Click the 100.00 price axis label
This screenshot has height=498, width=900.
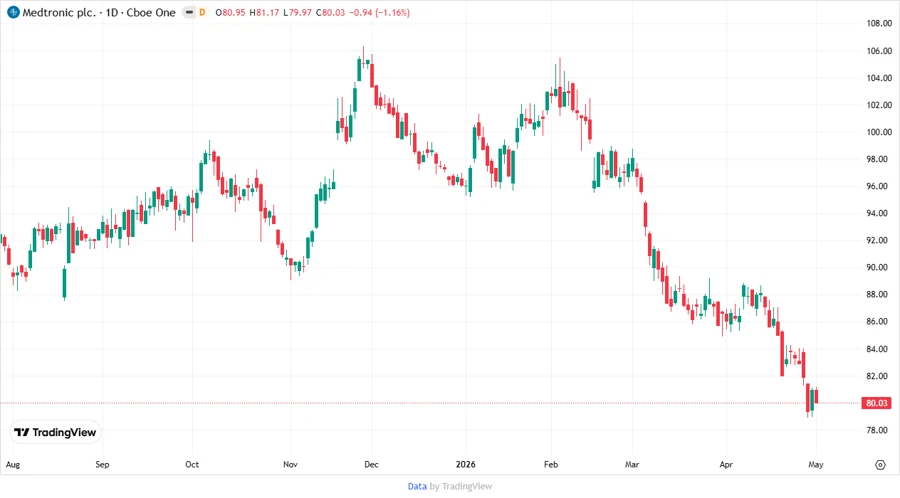point(879,132)
